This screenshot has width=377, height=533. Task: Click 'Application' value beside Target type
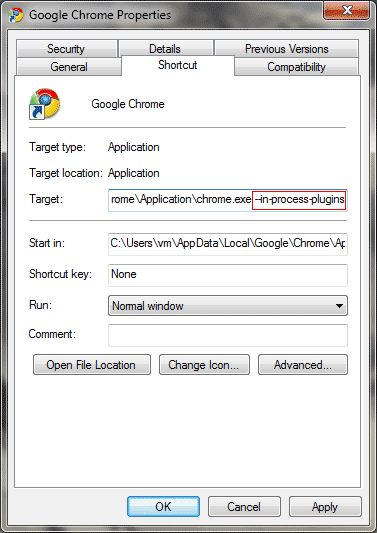[x=134, y=147]
